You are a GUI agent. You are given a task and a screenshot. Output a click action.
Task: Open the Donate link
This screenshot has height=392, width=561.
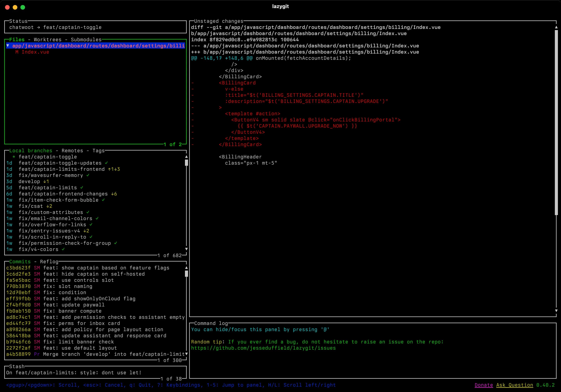[484, 385]
